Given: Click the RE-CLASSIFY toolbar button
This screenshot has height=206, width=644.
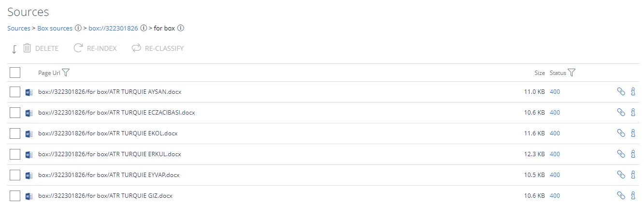Looking at the screenshot, I should pos(157,48).
